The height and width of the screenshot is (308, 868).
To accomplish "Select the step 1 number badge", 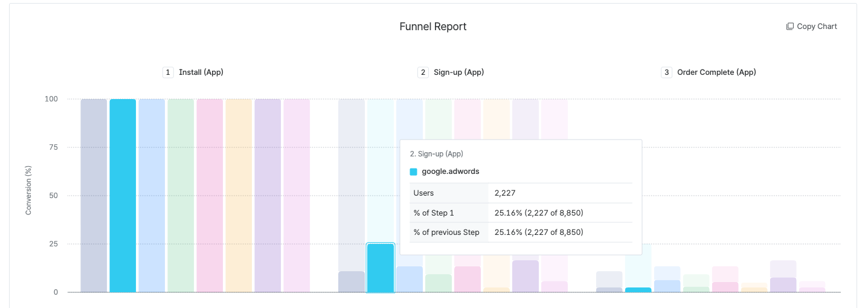I will [x=168, y=72].
